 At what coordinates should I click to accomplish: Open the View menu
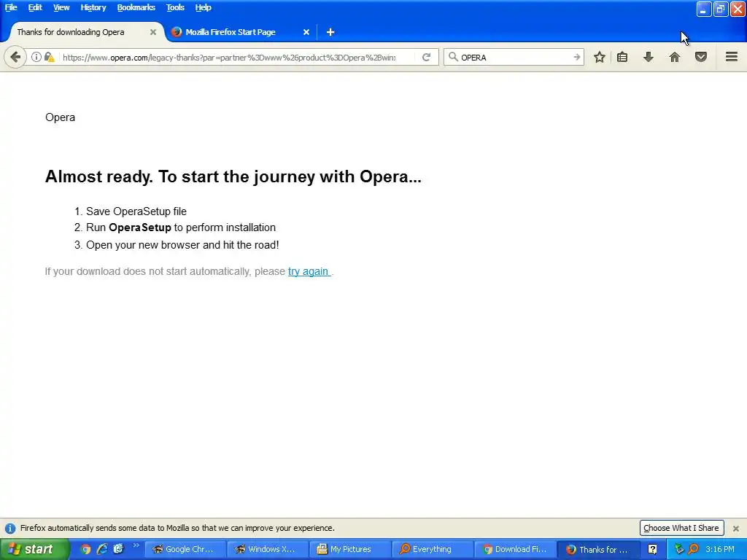point(61,7)
